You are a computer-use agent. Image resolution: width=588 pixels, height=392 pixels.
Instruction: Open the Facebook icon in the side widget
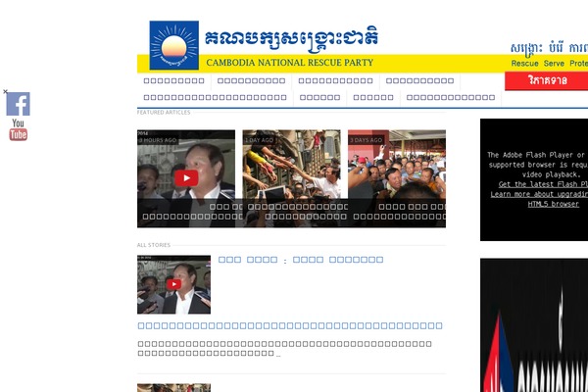[x=18, y=104]
